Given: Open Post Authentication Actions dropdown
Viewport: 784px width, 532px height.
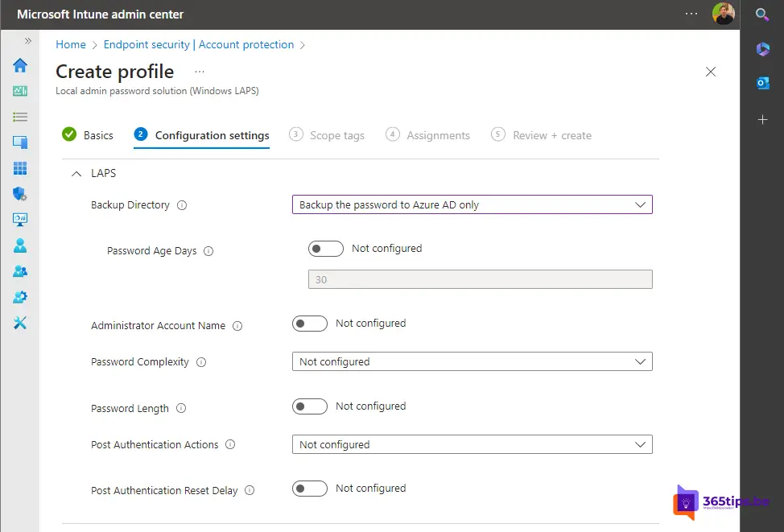Looking at the screenshot, I should pos(472,444).
